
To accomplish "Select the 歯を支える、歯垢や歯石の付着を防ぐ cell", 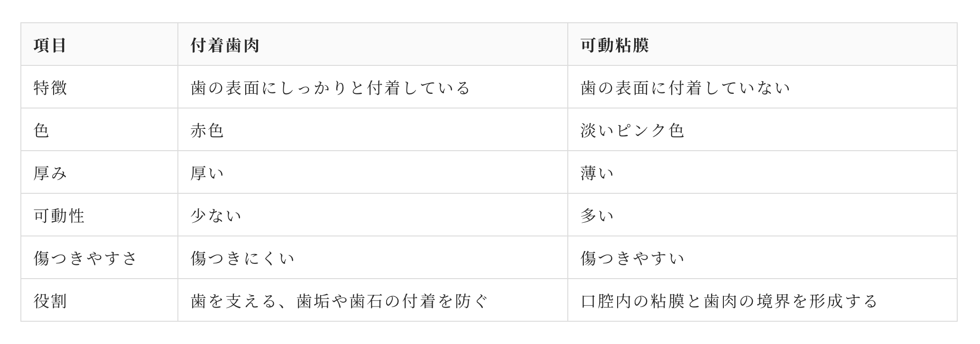I will coord(373,300).
